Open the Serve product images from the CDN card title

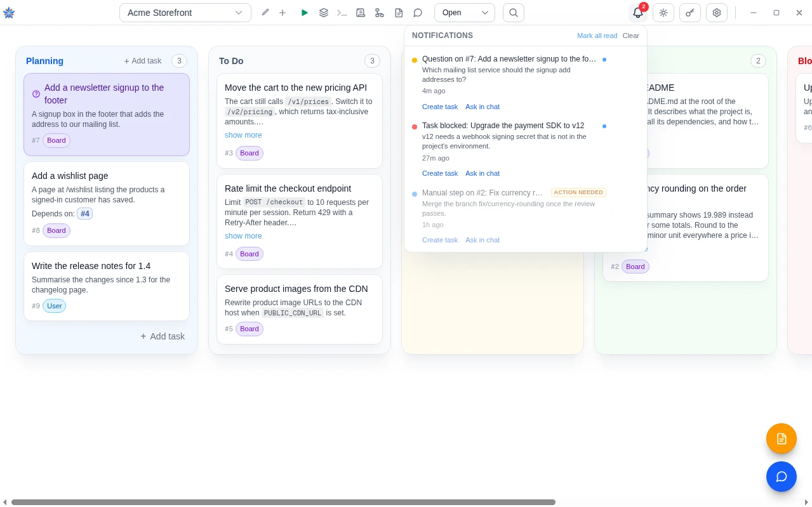click(296, 289)
